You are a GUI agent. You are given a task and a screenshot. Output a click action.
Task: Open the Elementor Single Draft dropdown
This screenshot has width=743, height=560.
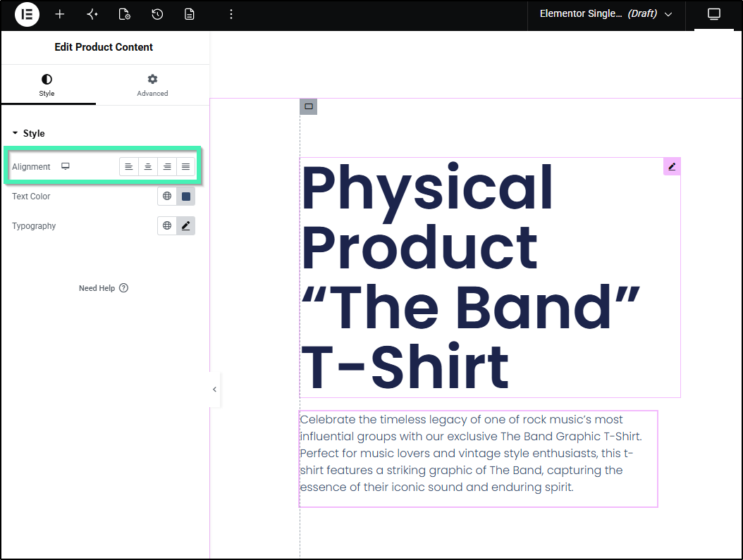point(606,13)
